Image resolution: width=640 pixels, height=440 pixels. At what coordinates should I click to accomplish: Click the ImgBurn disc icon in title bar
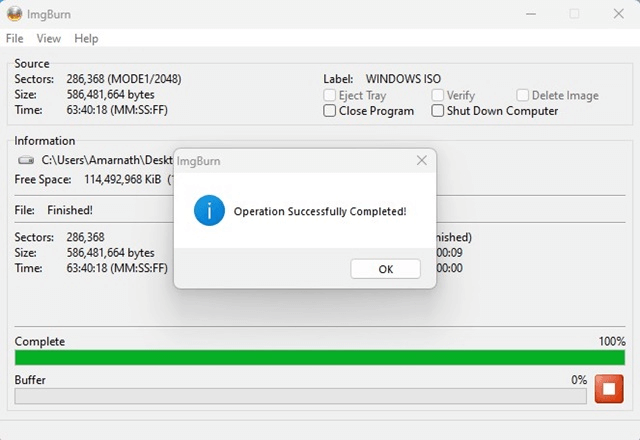coord(14,14)
